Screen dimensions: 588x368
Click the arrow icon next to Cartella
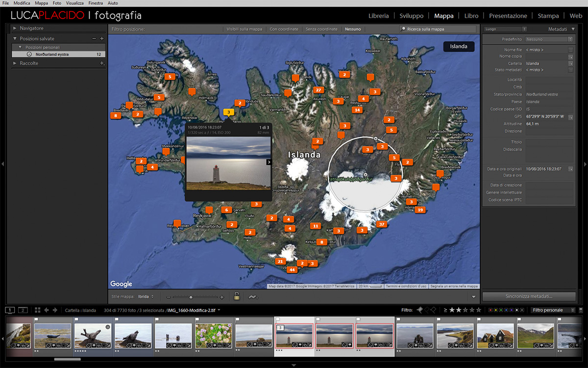(x=570, y=63)
